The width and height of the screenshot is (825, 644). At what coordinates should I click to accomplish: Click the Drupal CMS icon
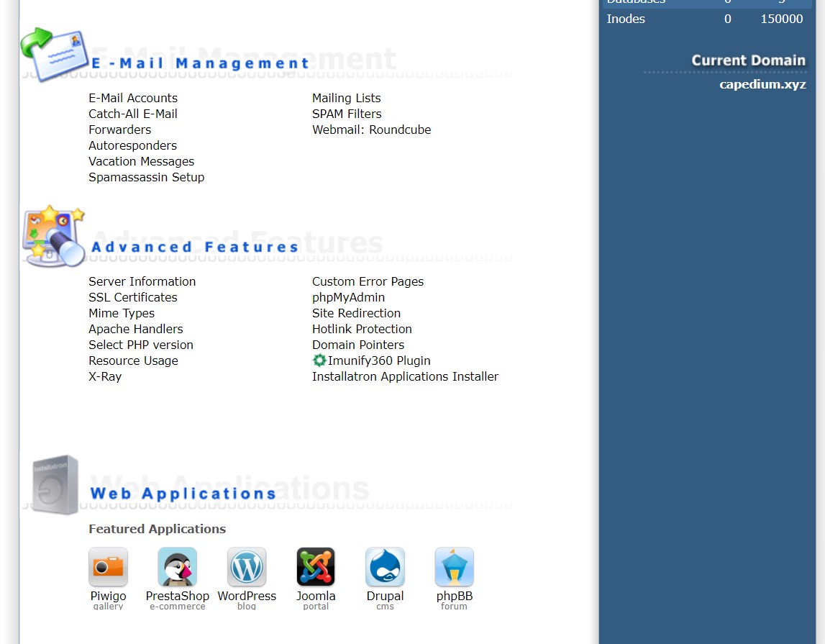pyautogui.click(x=385, y=567)
